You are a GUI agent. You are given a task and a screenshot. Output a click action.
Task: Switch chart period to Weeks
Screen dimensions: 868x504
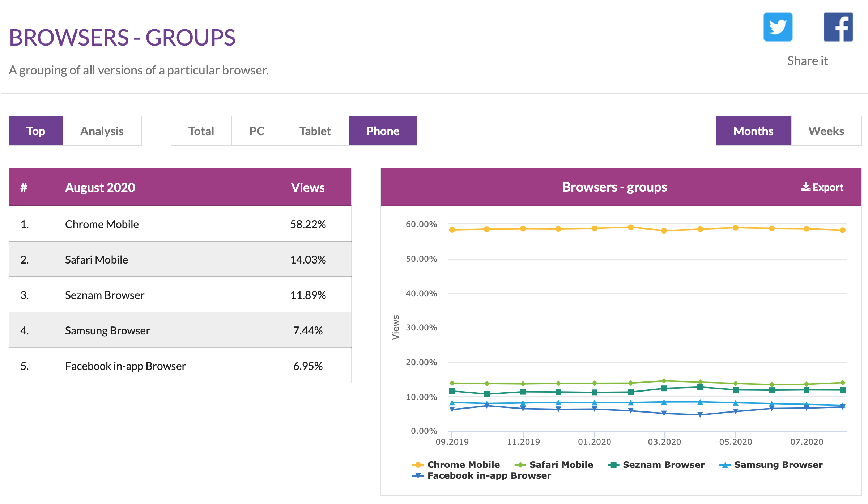click(x=826, y=131)
